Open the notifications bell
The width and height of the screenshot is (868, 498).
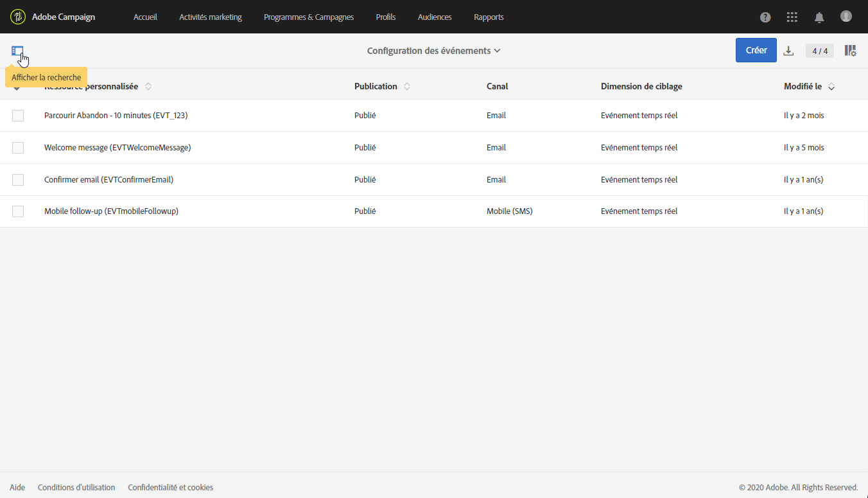[x=819, y=17]
